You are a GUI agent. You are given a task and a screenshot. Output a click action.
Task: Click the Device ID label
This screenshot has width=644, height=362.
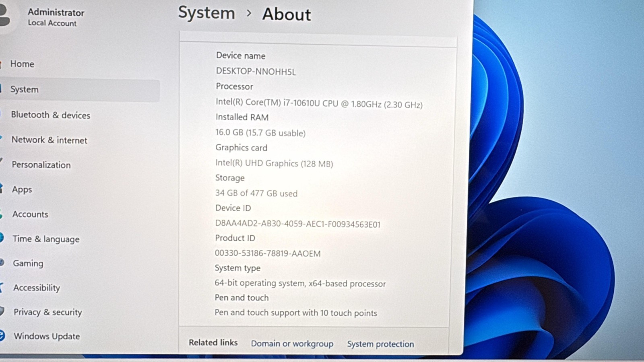(233, 208)
